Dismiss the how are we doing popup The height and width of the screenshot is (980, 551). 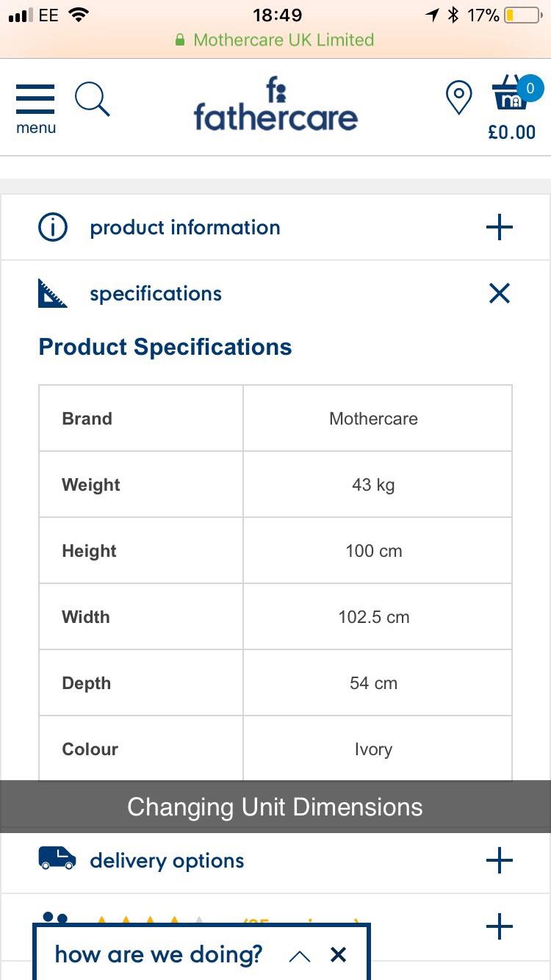338,954
